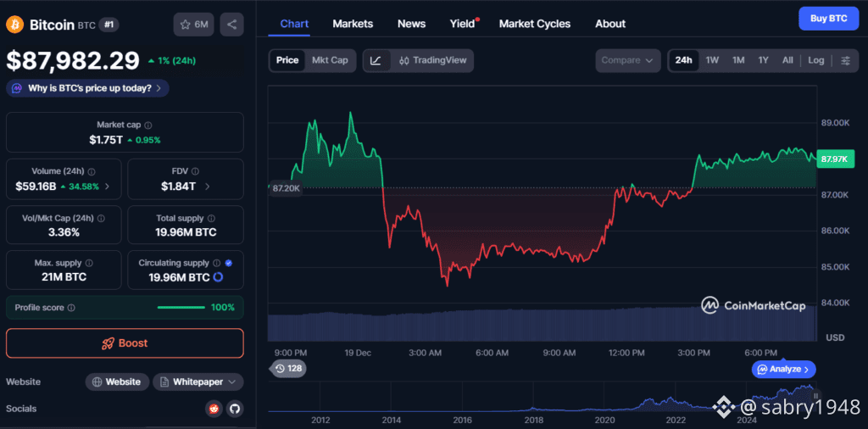Toggle chart to Mkt Cap view
The image size is (868, 429).
(x=330, y=60)
